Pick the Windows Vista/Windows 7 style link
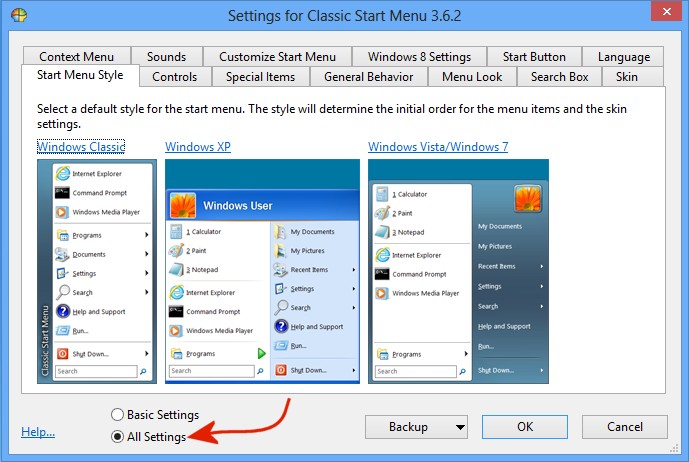The width and height of the screenshot is (689, 462). pos(438,146)
